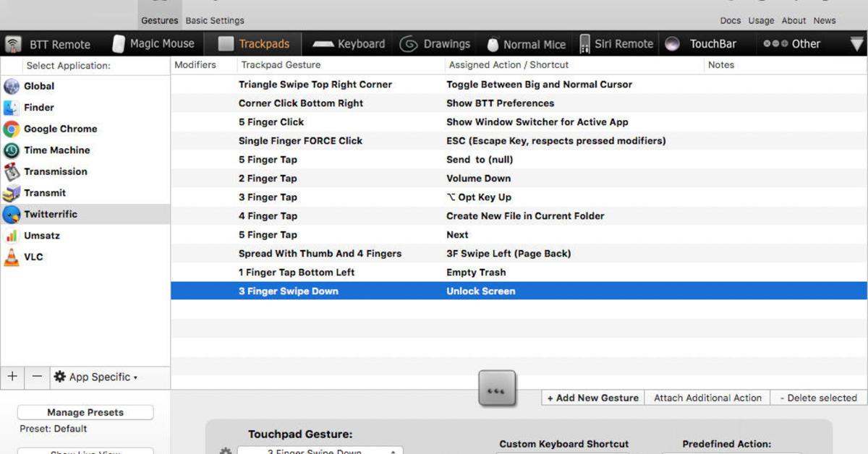
Task: Click the Time Machine clock icon
Action: click(x=12, y=150)
